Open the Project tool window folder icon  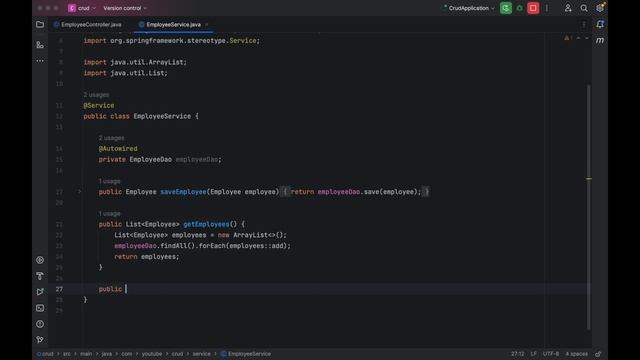[x=40, y=24]
